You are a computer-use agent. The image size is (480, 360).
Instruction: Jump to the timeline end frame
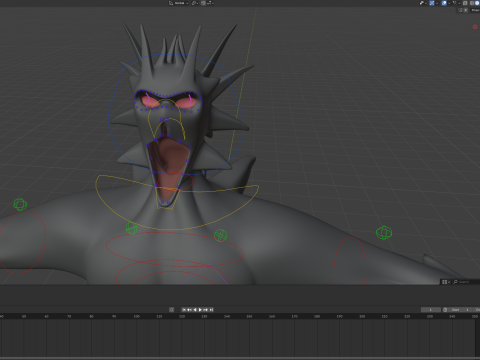[x=211, y=310]
